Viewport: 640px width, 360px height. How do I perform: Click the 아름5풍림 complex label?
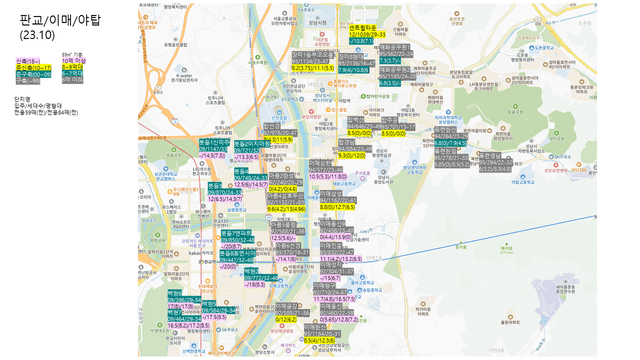283,225
